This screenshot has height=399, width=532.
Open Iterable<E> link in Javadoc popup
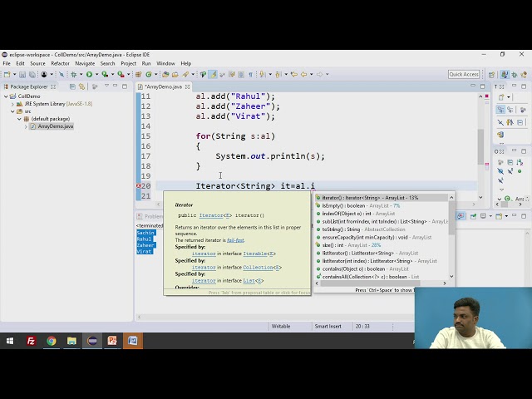tap(259, 254)
